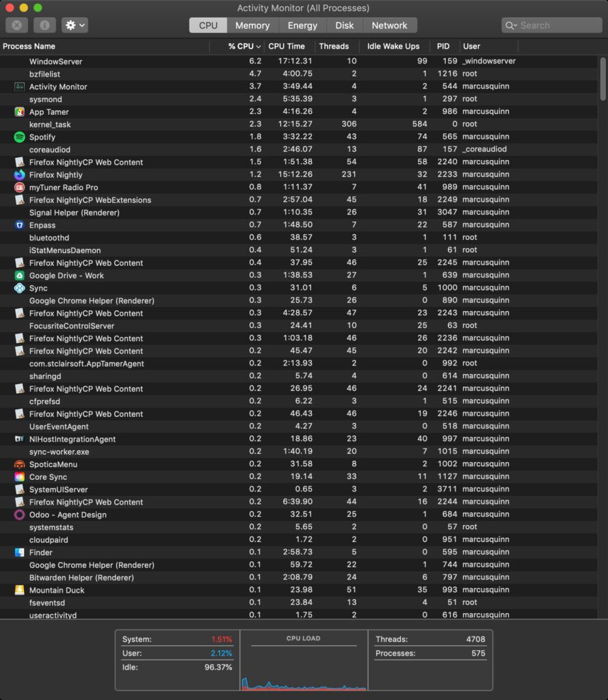Click the Firefox Nightly browser icon
The width and height of the screenshot is (608, 700).
[x=19, y=174]
